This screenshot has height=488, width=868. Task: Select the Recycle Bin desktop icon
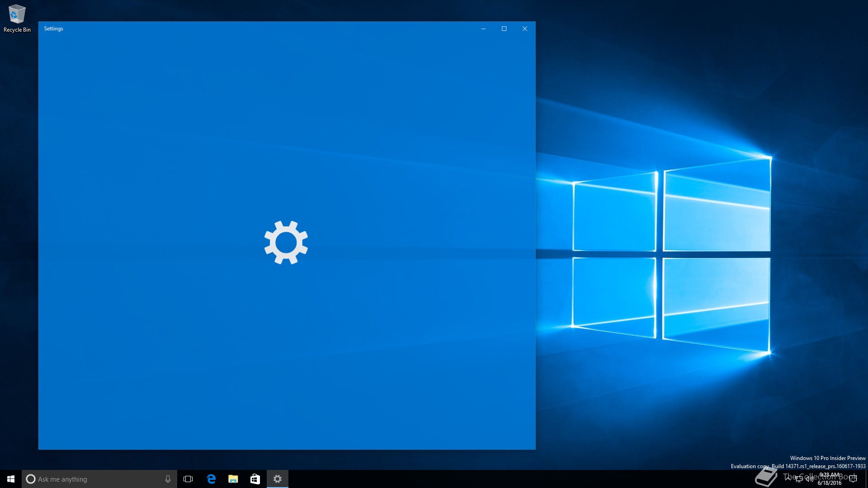pyautogui.click(x=17, y=19)
